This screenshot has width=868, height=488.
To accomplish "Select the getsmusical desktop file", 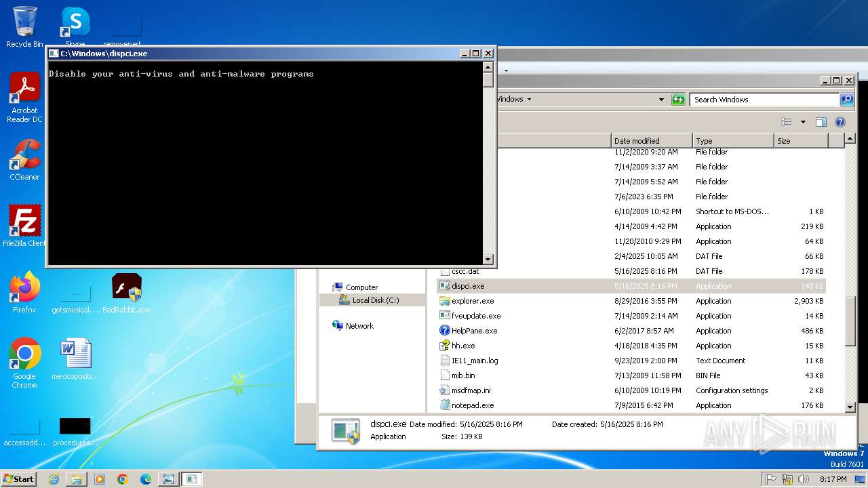I will (x=75, y=297).
